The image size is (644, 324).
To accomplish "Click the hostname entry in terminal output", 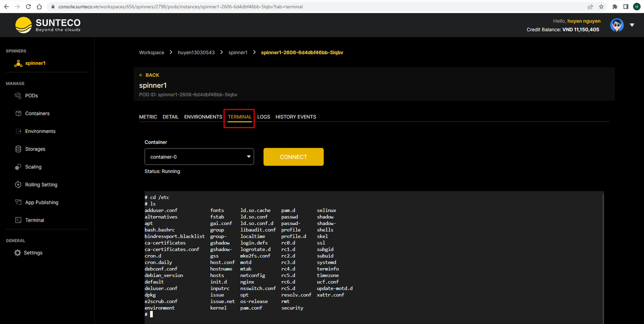I will pos(221,269).
